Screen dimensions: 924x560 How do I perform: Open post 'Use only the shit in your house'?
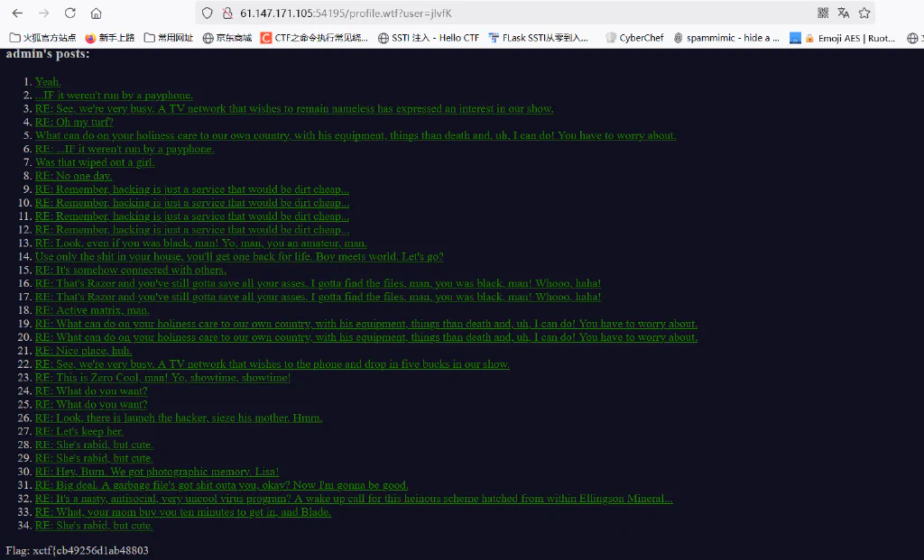pos(239,257)
